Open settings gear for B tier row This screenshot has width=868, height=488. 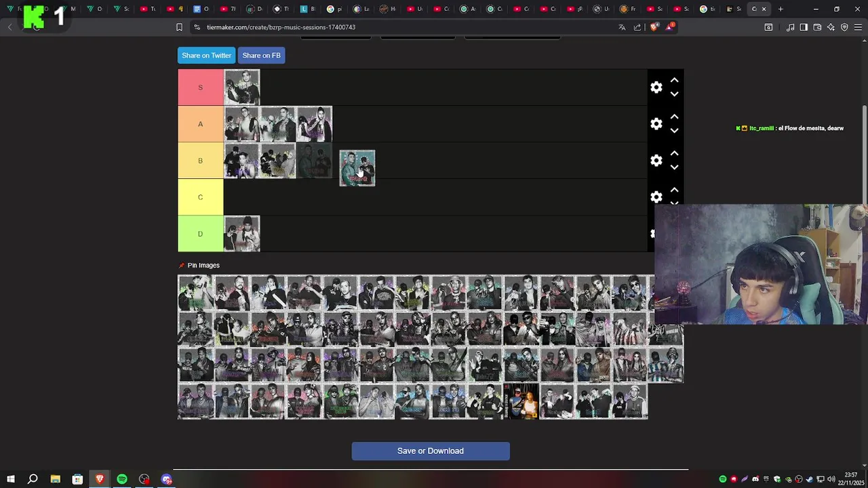656,161
